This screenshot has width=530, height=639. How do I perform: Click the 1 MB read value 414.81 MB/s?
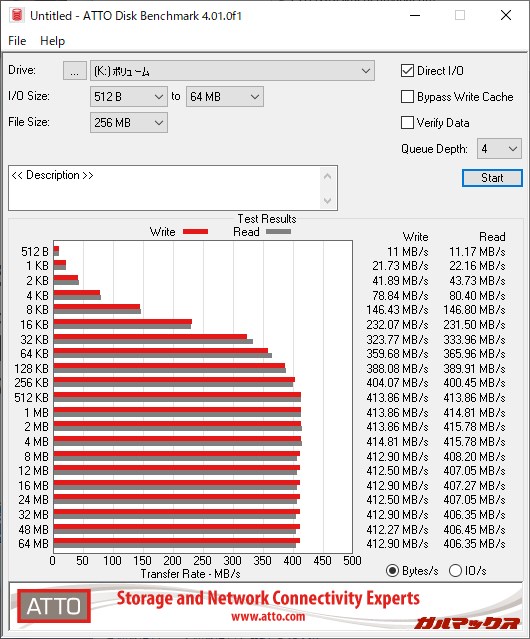(x=474, y=412)
